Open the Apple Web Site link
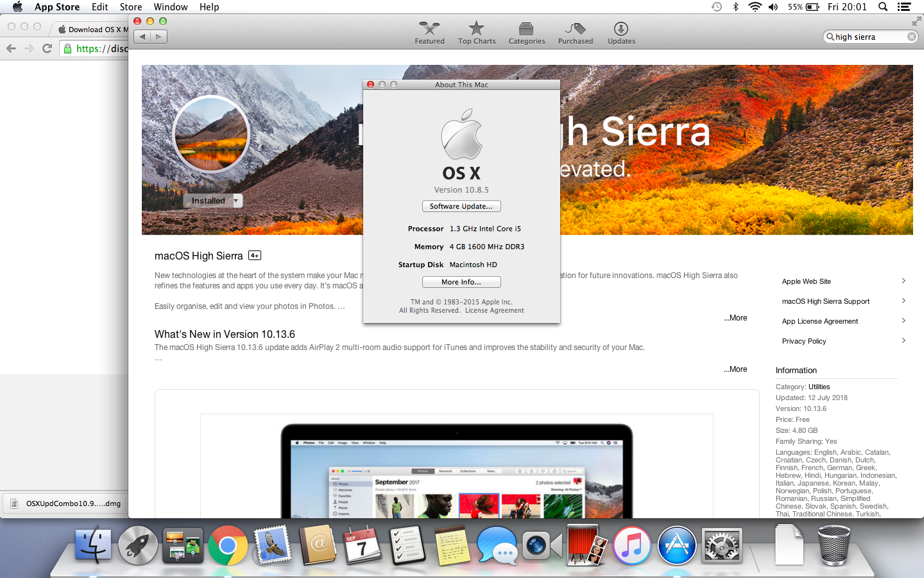The image size is (924, 578). point(806,281)
